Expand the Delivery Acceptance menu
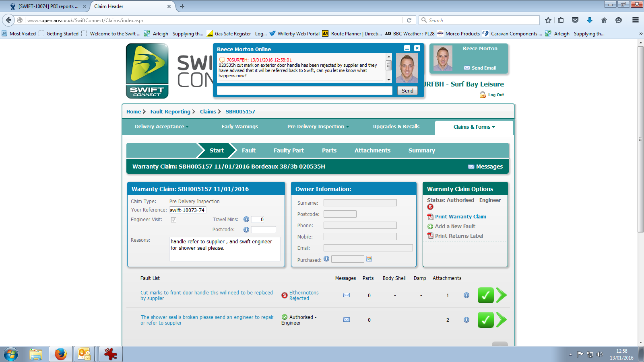The image size is (644, 362). coord(162,127)
